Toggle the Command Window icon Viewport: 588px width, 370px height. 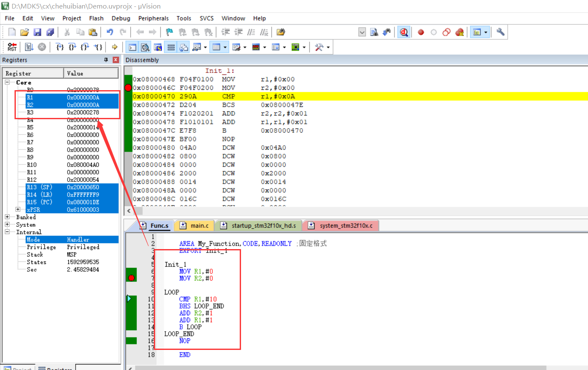click(132, 47)
